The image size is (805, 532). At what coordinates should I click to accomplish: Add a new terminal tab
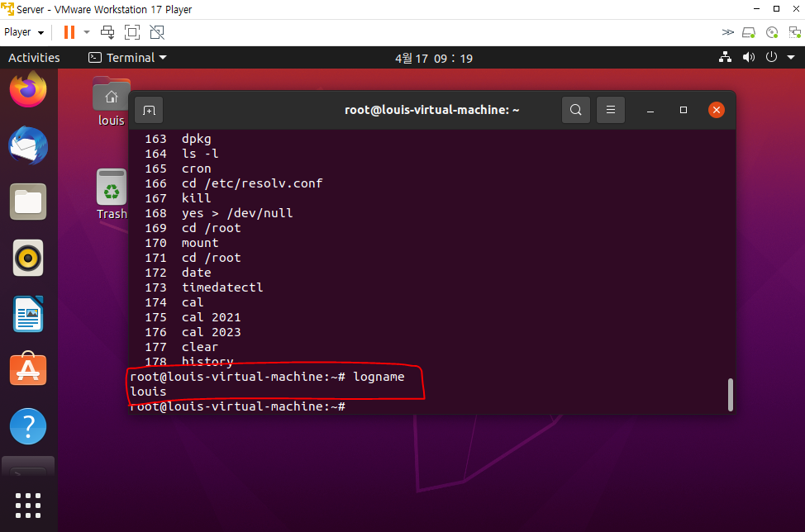[x=149, y=111]
